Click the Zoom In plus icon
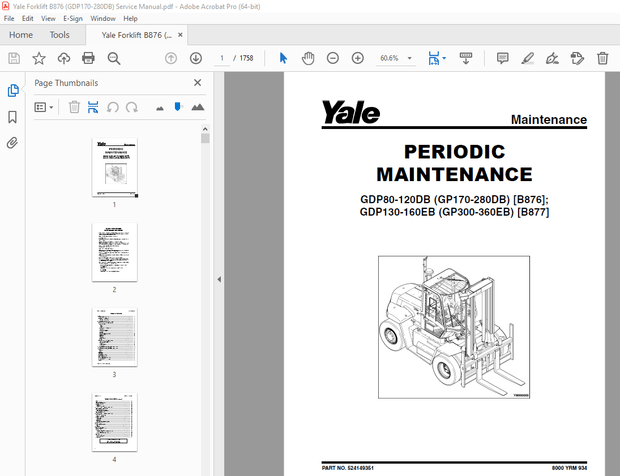This screenshot has width=620, height=476. 357,58
